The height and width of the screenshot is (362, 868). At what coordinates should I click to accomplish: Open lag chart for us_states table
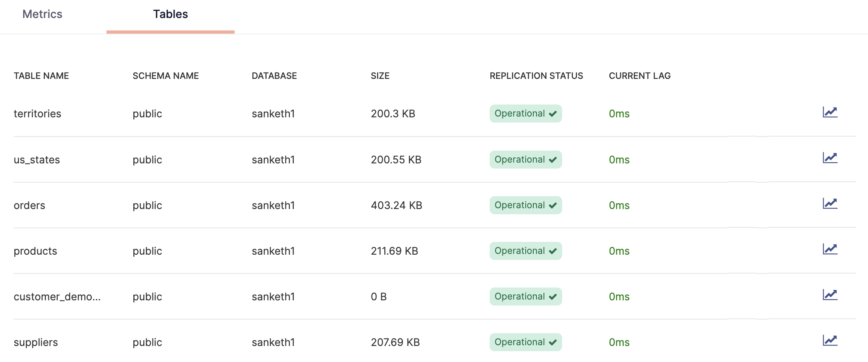pyautogui.click(x=830, y=158)
